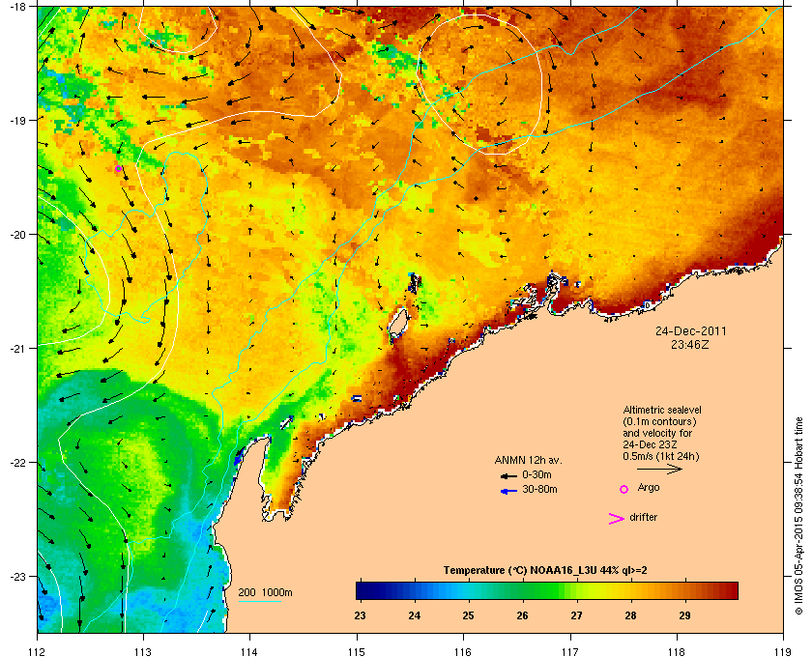812x657 pixels.
Task: Click the 'drifter' legend label
Action: coord(643,517)
